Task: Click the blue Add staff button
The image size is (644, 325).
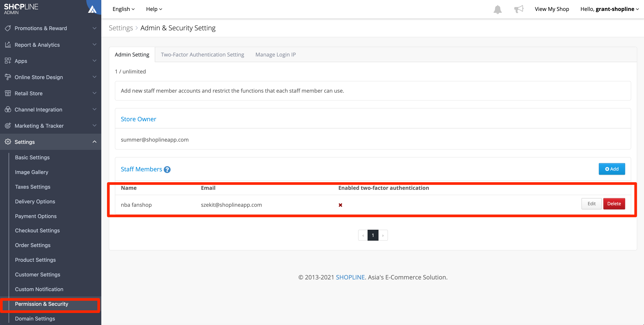Action: click(612, 169)
